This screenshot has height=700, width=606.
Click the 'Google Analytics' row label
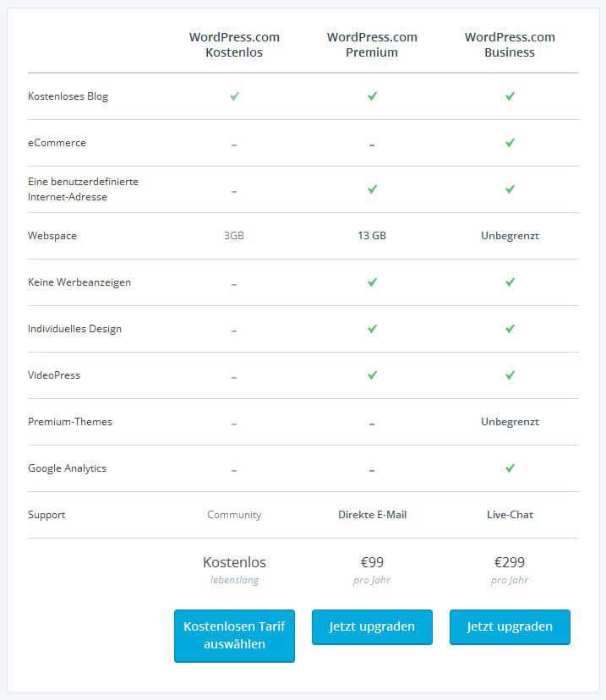tap(67, 468)
